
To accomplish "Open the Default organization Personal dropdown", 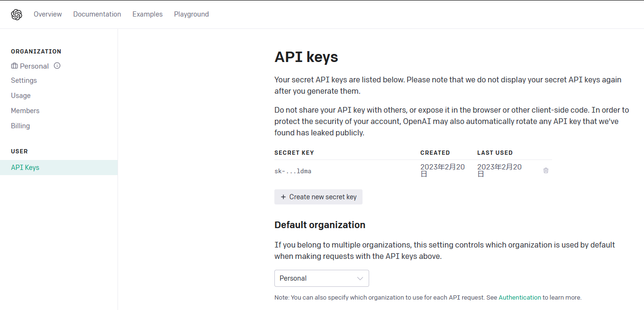I will (321, 278).
